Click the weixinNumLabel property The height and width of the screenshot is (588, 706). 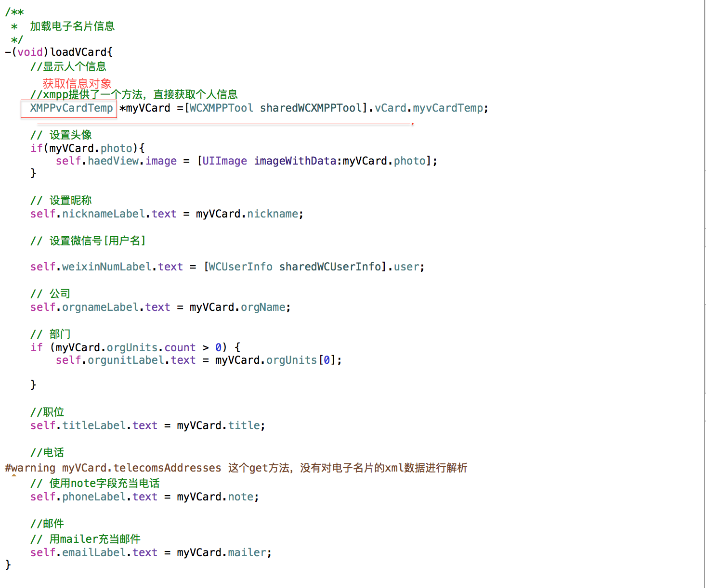(107, 267)
